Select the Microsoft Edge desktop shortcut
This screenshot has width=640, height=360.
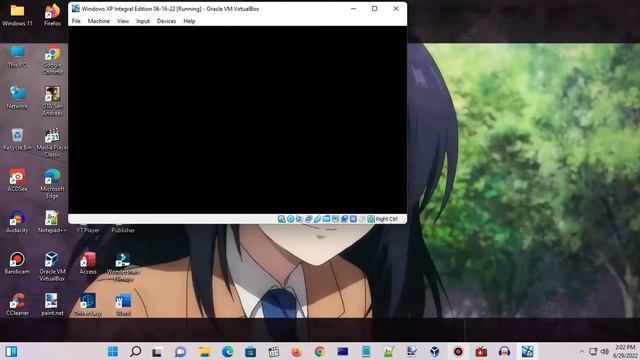[x=52, y=184]
